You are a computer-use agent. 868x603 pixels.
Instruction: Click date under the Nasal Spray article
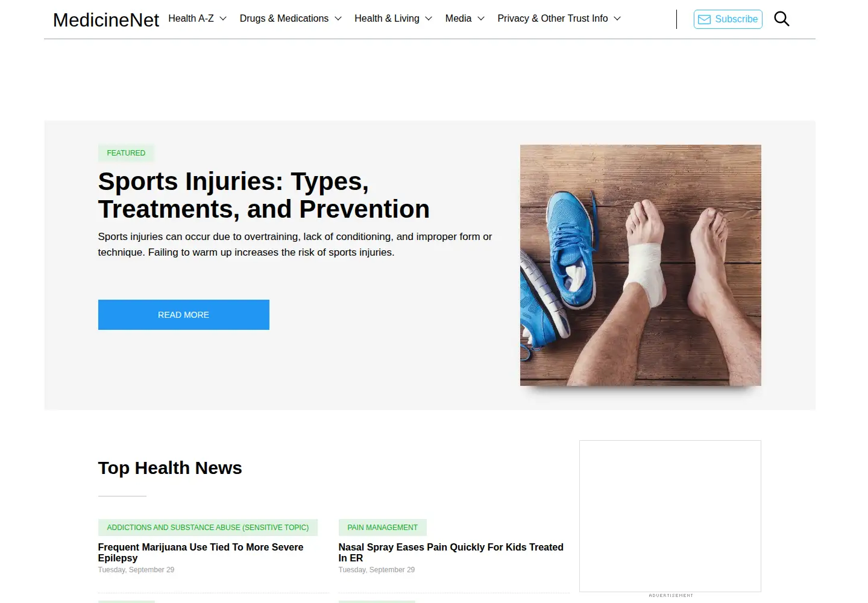point(377,570)
